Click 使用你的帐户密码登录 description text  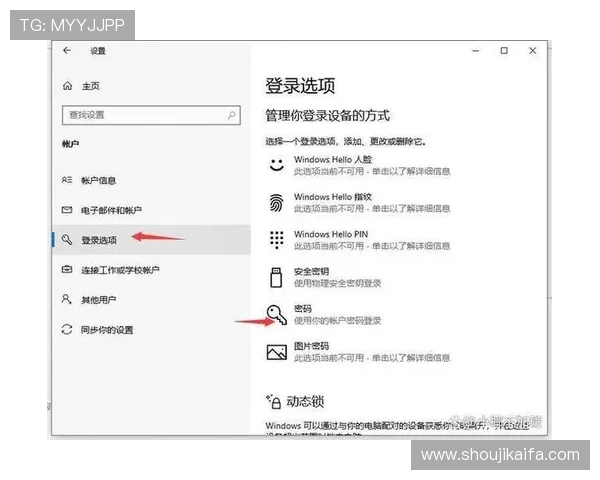(338, 320)
